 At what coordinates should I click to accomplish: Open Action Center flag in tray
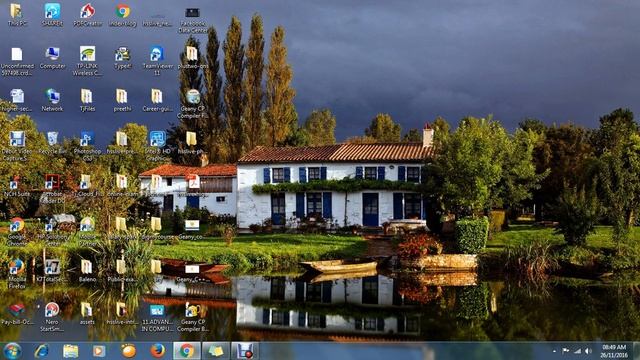click(x=566, y=351)
